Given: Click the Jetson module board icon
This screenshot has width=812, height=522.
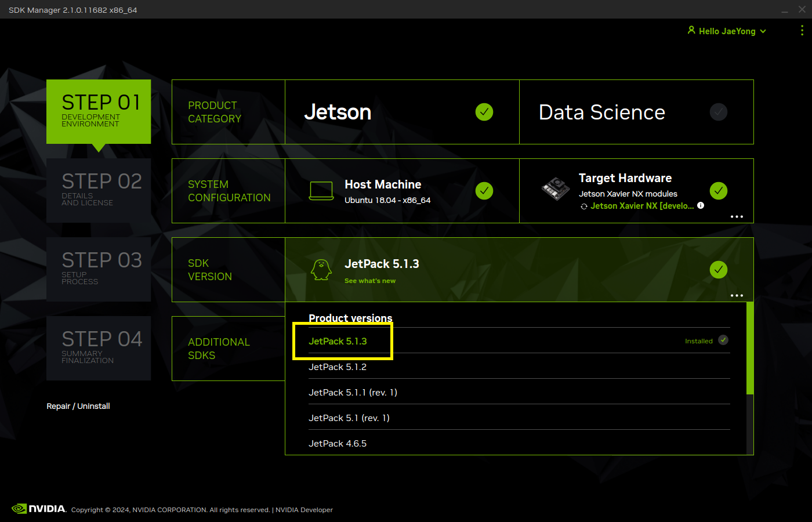Looking at the screenshot, I should (556, 188).
